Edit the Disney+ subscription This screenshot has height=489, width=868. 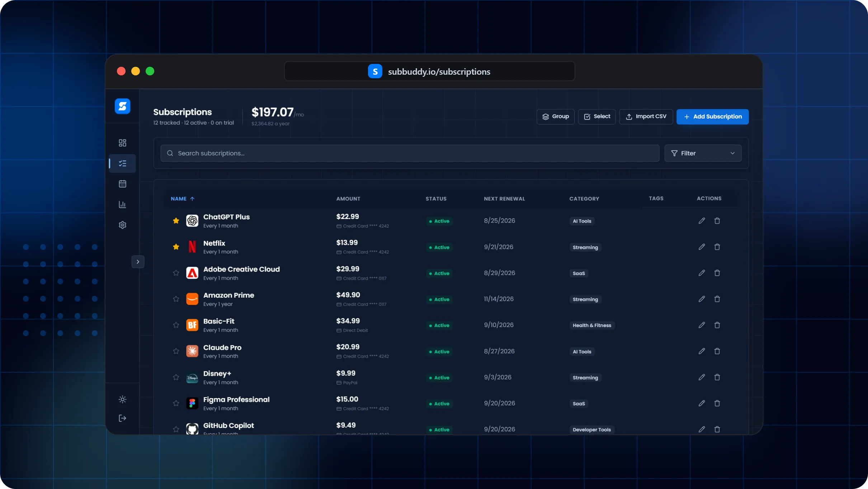pyautogui.click(x=702, y=377)
